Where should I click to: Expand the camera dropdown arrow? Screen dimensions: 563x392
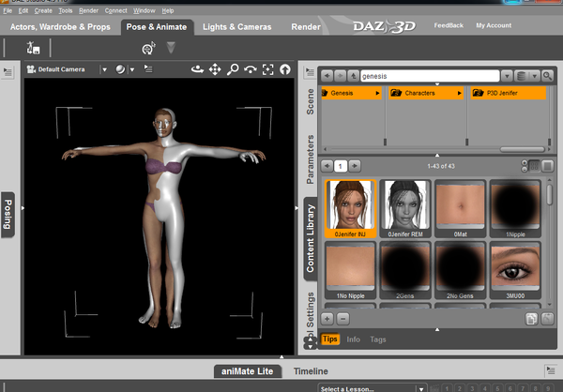(104, 69)
